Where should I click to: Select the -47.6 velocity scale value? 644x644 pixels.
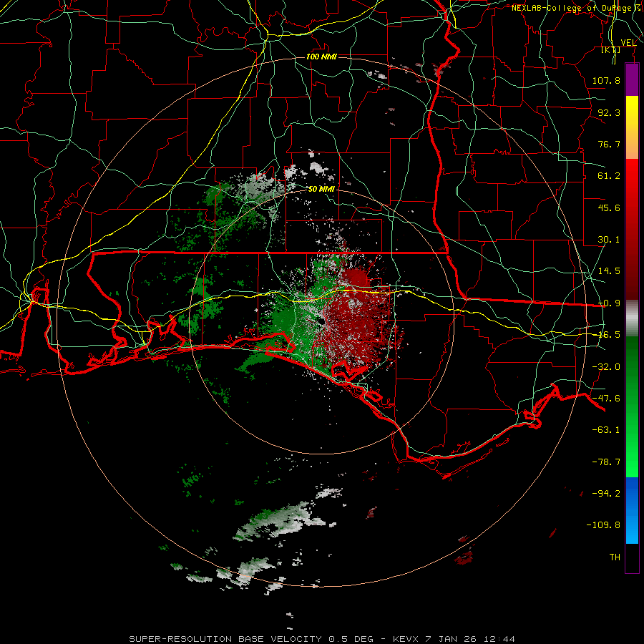point(606,399)
